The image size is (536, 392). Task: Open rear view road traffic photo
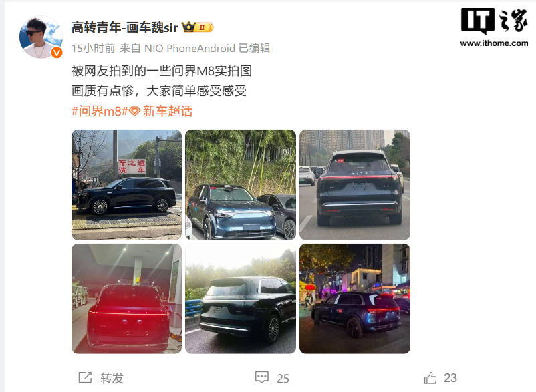(x=355, y=185)
